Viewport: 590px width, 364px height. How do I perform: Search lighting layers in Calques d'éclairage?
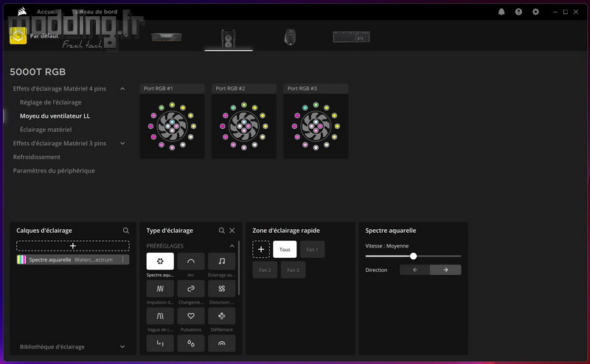[125, 231]
